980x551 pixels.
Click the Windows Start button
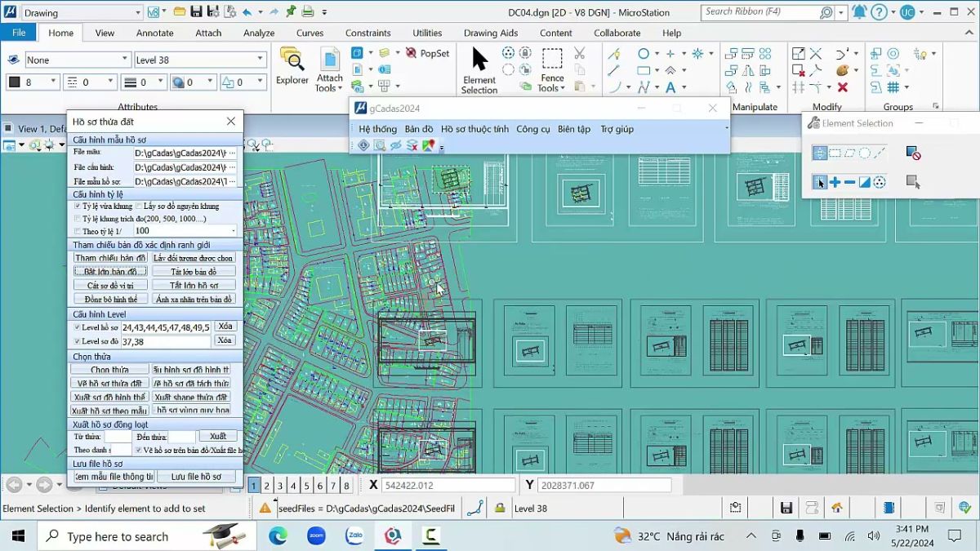(x=19, y=536)
